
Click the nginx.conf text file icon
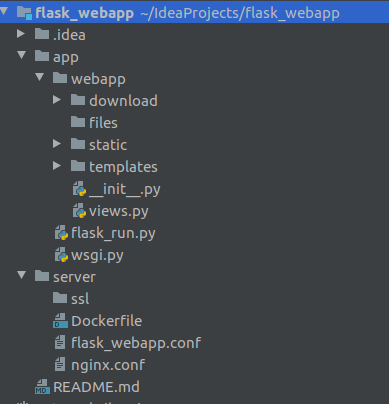click(60, 364)
